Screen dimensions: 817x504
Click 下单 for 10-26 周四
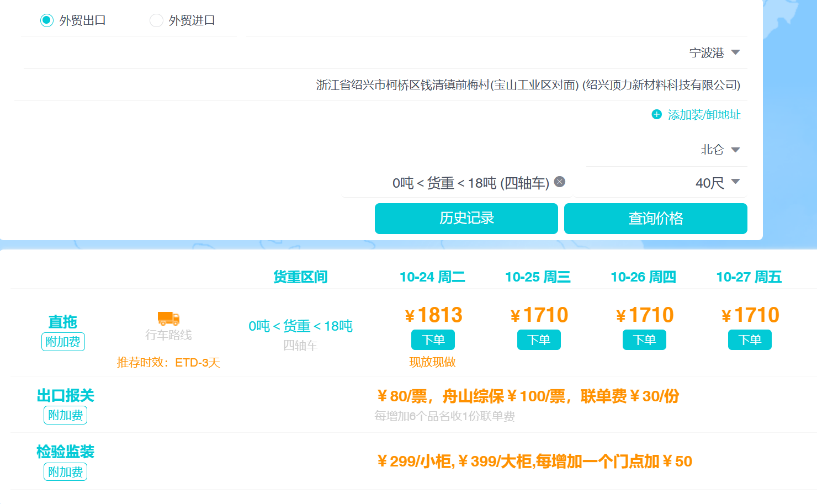[x=644, y=340]
